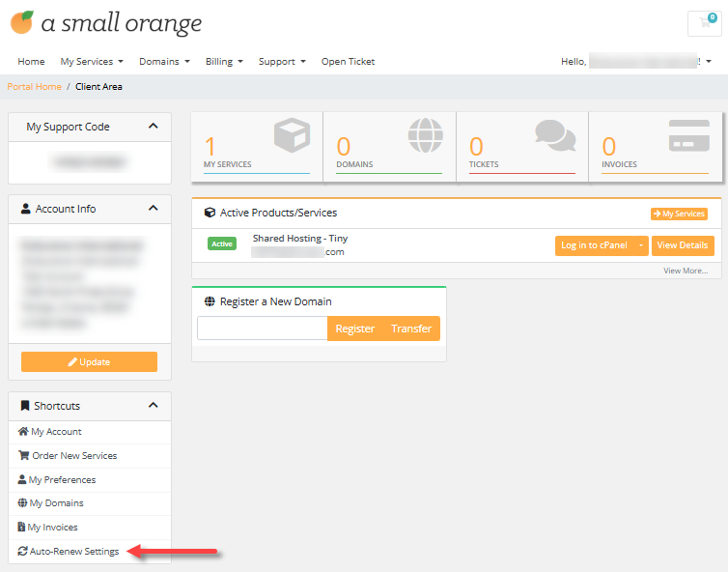Open the My Services count tile
Image resolution: width=728 pixels, height=572 pixels.
pyautogui.click(x=257, y=147)
